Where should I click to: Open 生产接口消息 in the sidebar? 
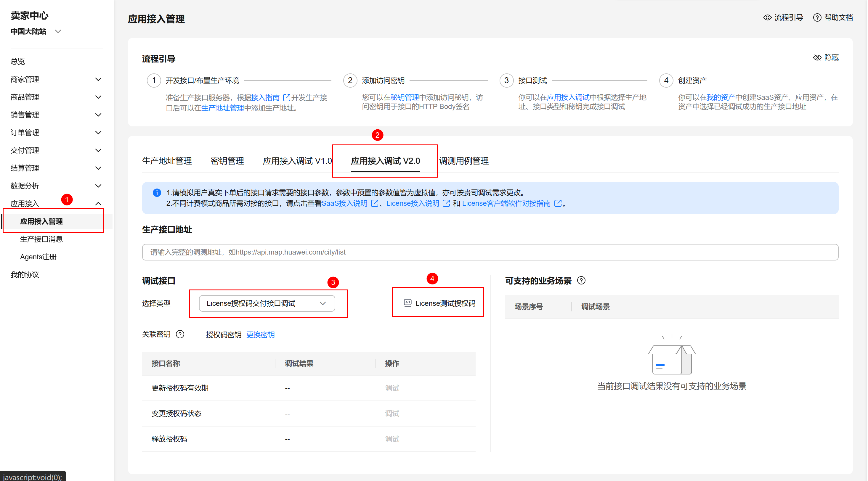[x=41, y=239]
